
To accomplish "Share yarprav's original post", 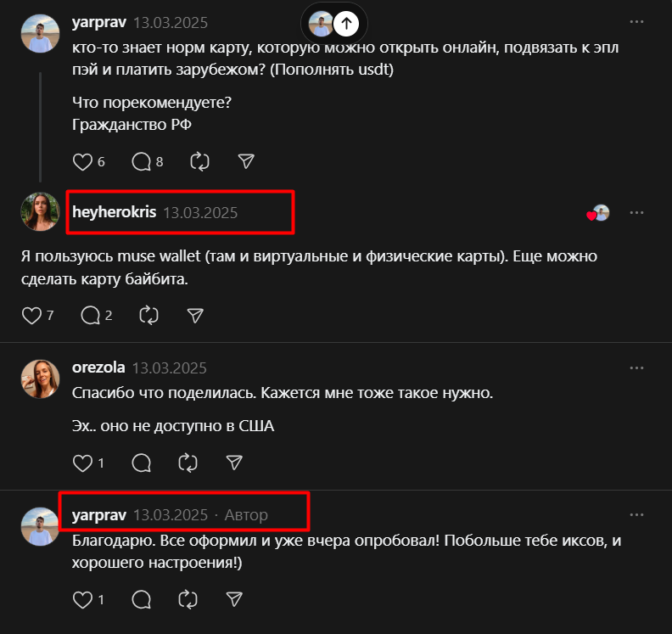I will (246, 161).
